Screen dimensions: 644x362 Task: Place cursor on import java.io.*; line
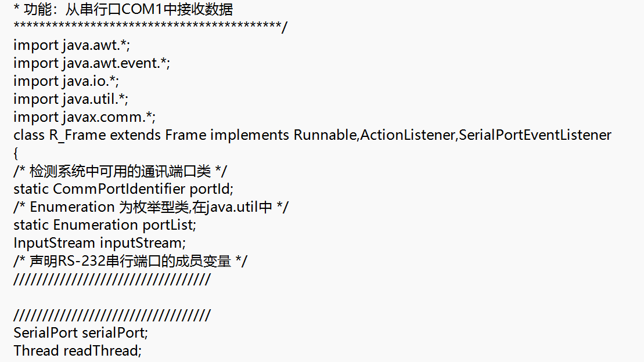click(x=66, y=81)
